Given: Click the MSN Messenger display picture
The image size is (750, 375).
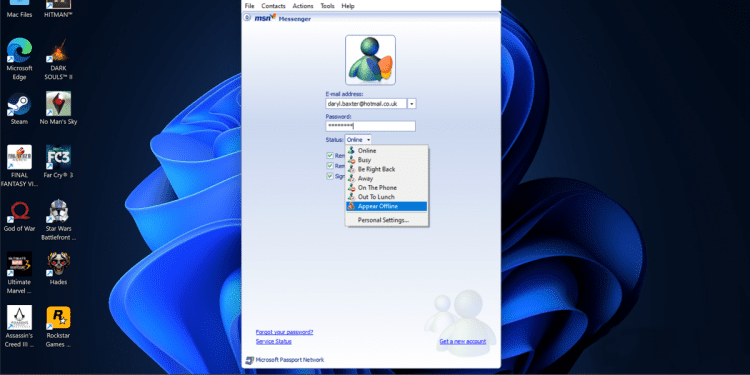Looking at the screenshot, I should point(370,60).
